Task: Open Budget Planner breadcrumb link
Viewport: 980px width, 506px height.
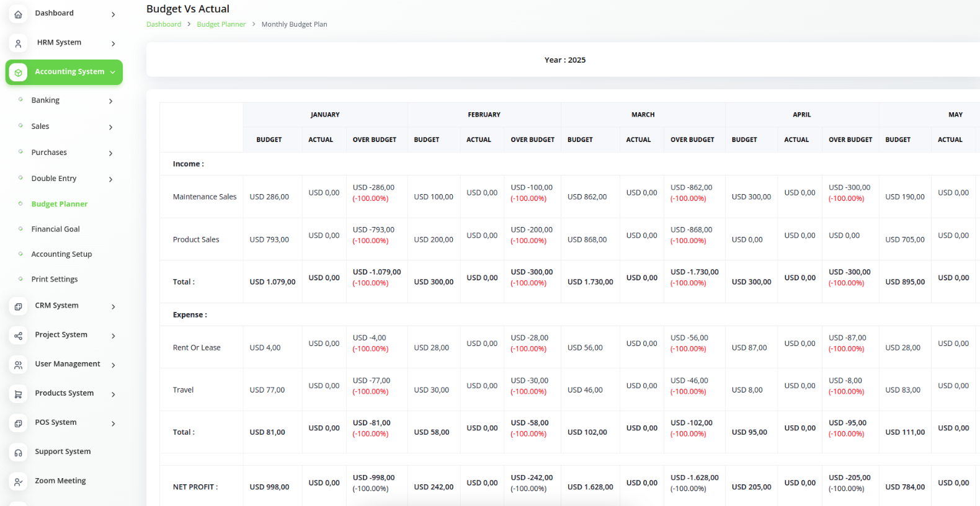Action: [x=221, y=24]
